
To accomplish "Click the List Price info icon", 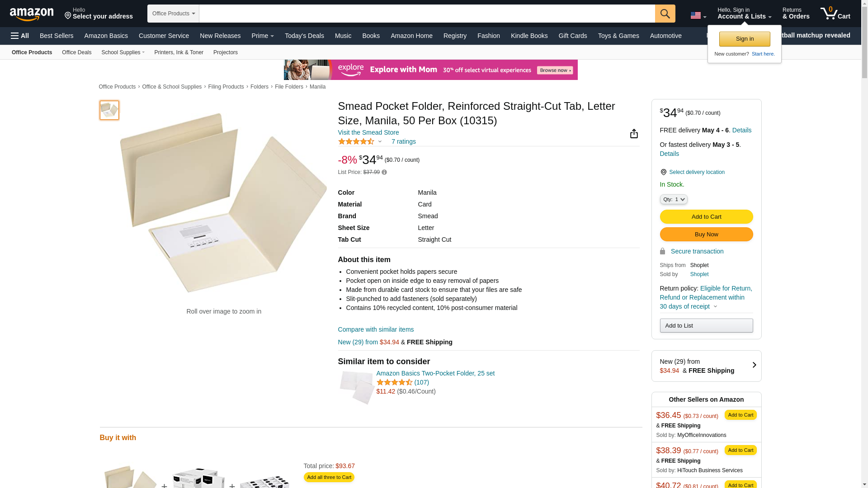I will pos(384,172).
